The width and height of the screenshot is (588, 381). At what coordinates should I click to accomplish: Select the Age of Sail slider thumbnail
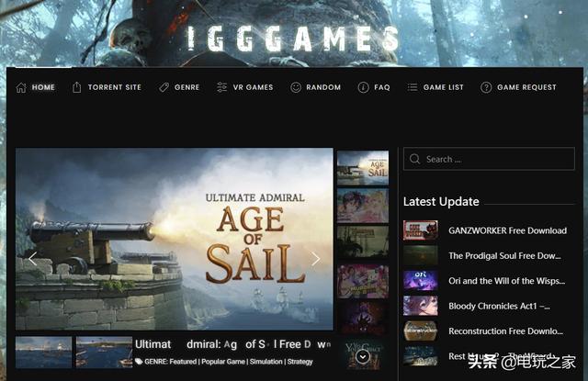click(x=363, y=168)
